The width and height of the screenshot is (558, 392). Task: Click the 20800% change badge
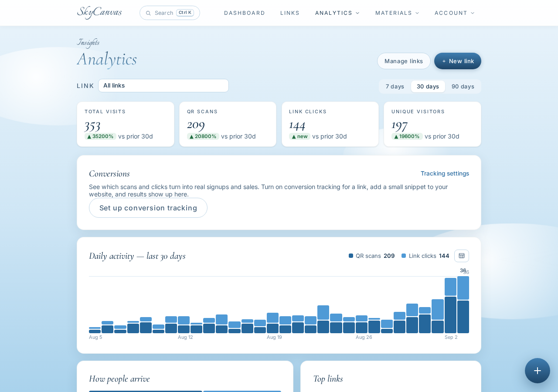pyautogui.click(x=203, y=136)
